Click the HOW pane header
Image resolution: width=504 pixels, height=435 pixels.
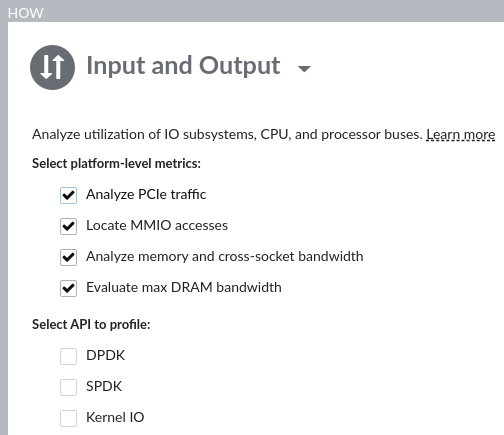[26, 13]
